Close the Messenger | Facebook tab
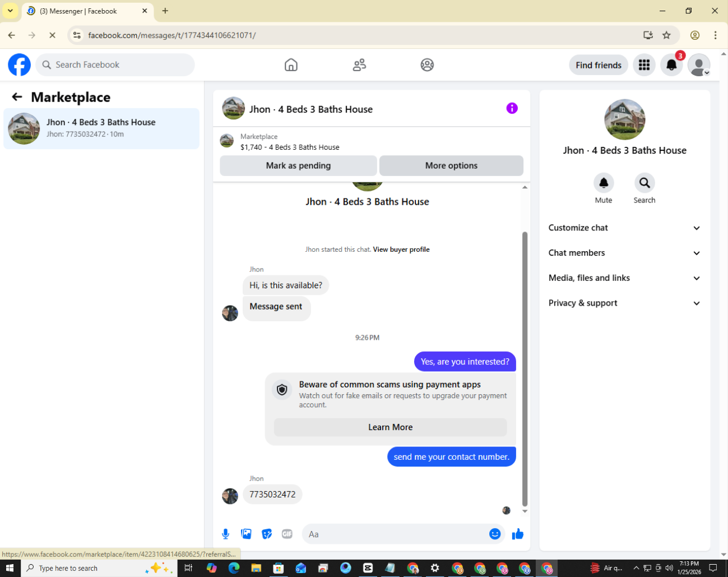The height and width of the screenshot is (577, 728). [145, 11]
